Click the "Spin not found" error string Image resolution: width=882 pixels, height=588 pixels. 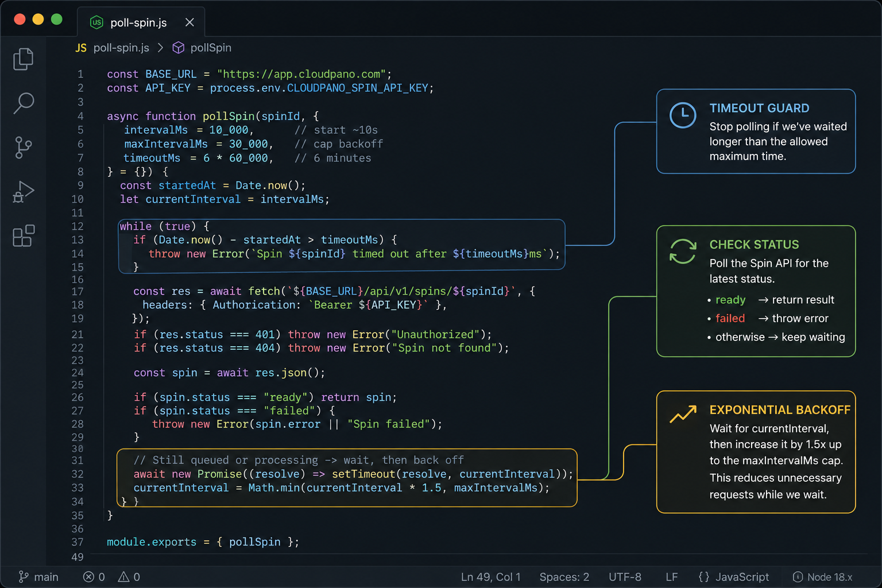click(444, 348)
